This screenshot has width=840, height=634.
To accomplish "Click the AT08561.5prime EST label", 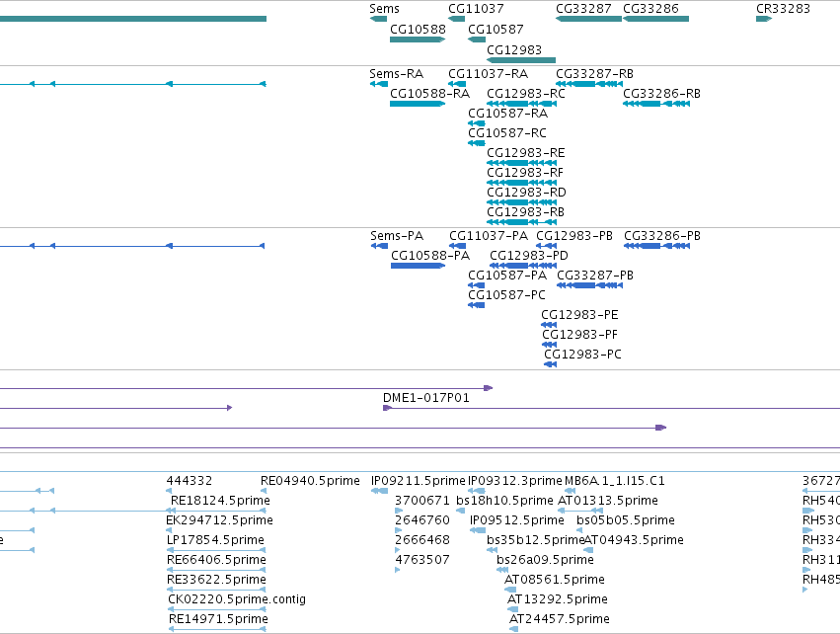I will pos(555,580).
